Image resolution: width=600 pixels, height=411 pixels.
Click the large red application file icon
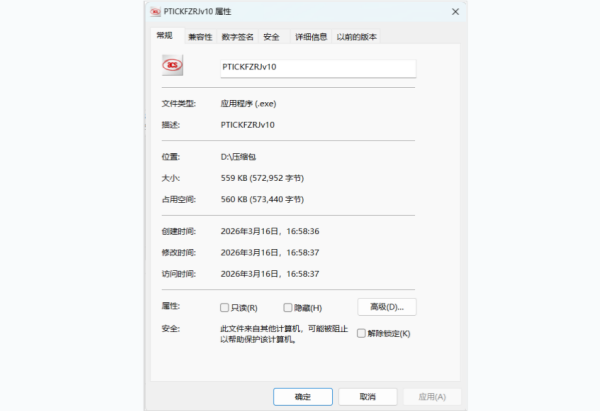click(x=173, y=66)
